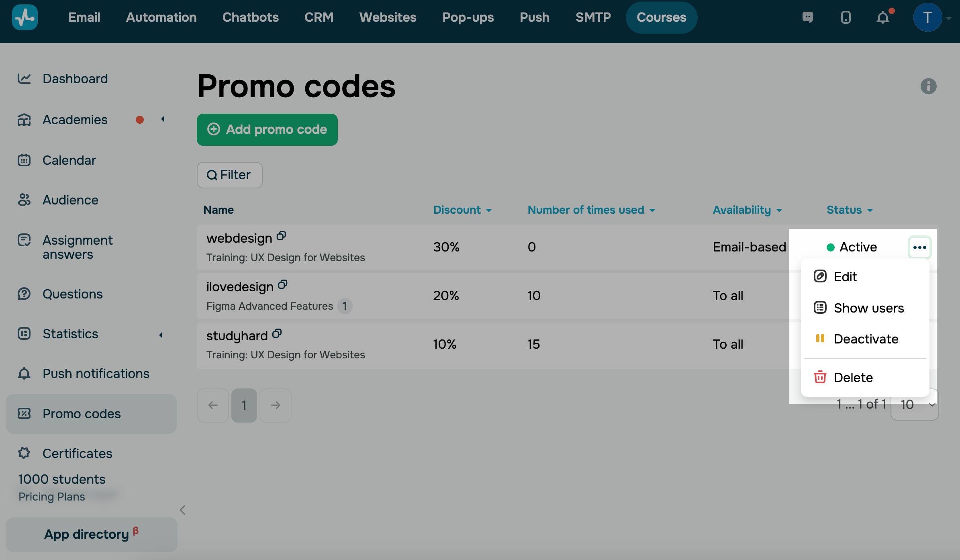Click the three-dots actions button
This screenshot has width=960, height=560.
919,247
